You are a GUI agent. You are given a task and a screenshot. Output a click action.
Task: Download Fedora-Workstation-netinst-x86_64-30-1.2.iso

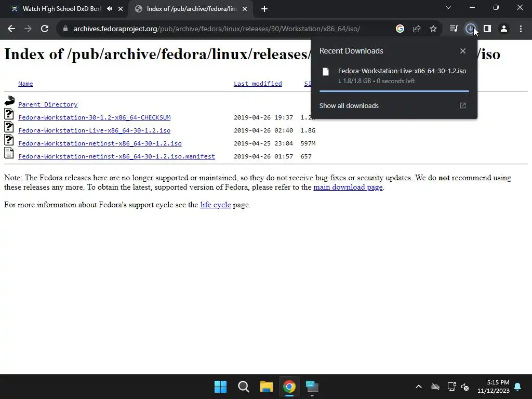click(100, 143)
